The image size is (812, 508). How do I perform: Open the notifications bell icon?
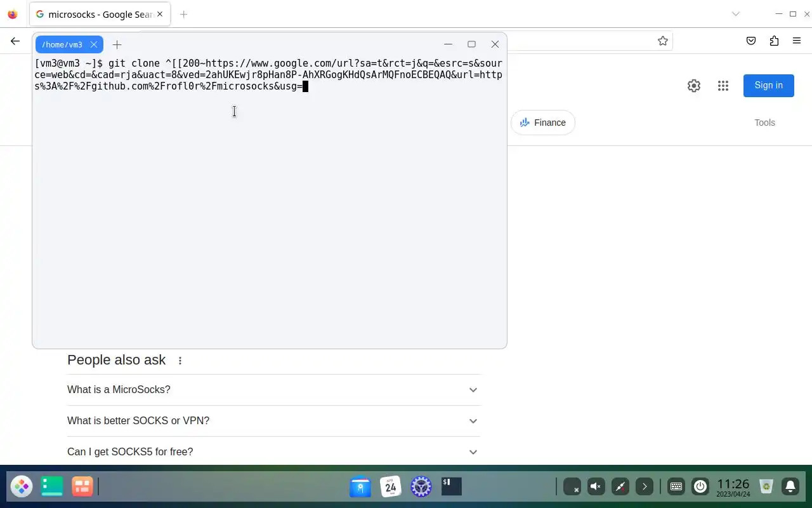(790, 487)
